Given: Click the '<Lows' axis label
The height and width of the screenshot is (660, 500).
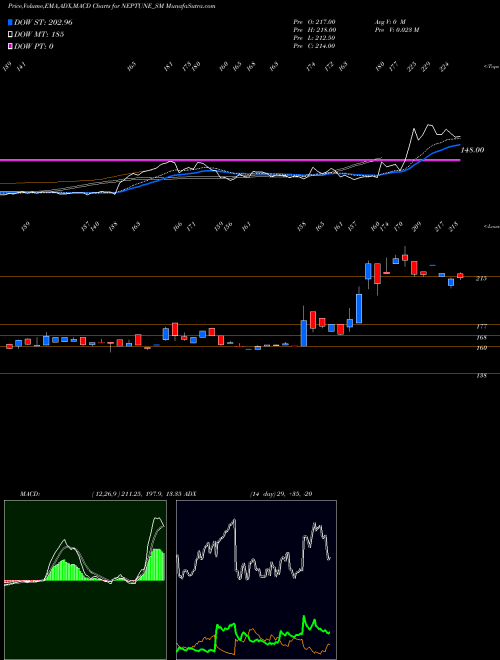Looking at the screenshot, I should click(491, 226).
